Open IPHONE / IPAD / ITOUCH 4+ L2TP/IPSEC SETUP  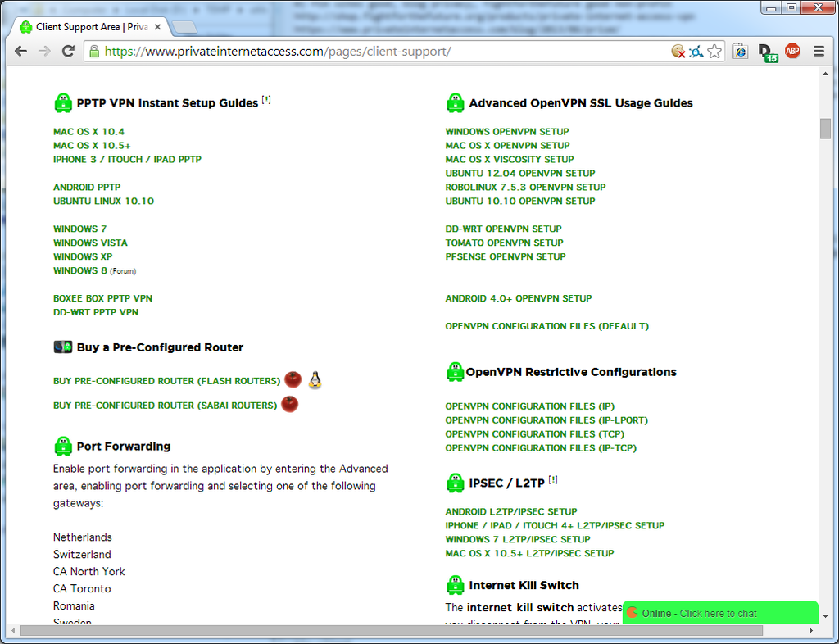point(555,526)
